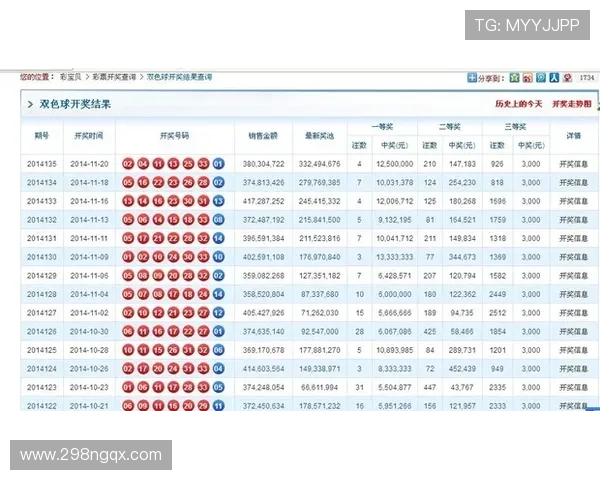This screenshot has height=480, width=600.
Task: Click the 最新奖池 column header
Action: coord(320,136)
